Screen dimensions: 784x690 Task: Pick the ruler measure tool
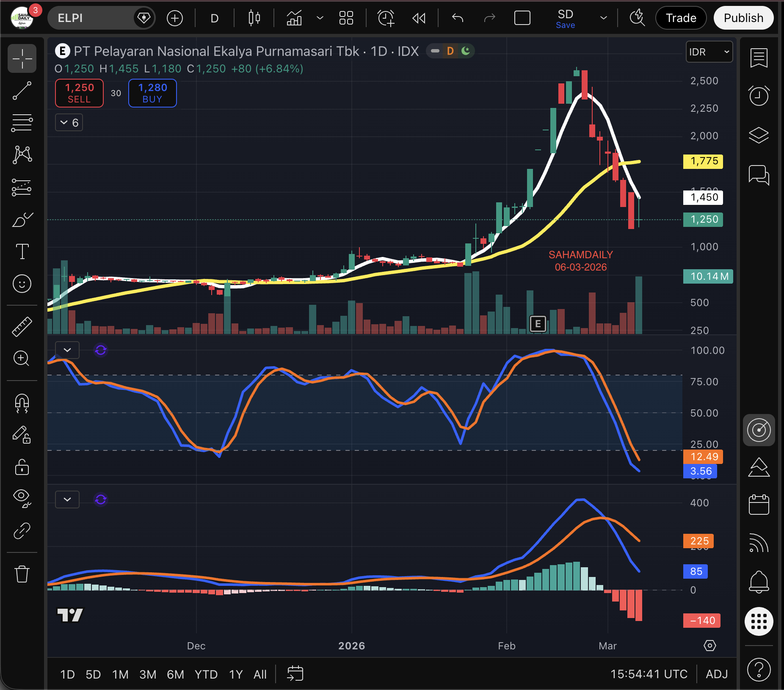22,326
